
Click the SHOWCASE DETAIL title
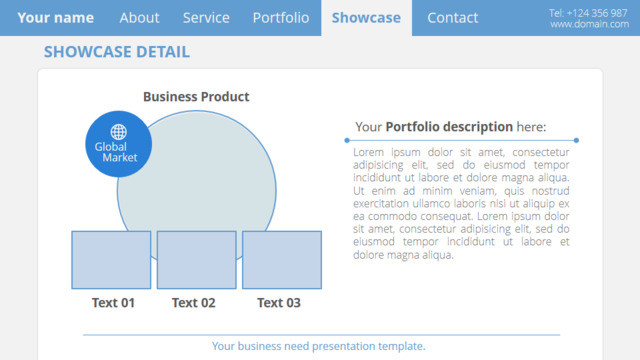coord(117,52)
